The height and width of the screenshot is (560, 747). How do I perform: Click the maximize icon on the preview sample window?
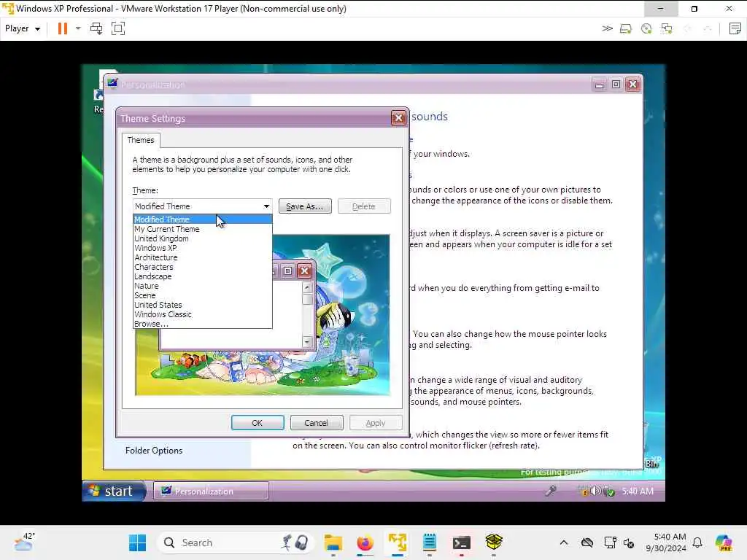pyautogui.click(x=287, y=271)
